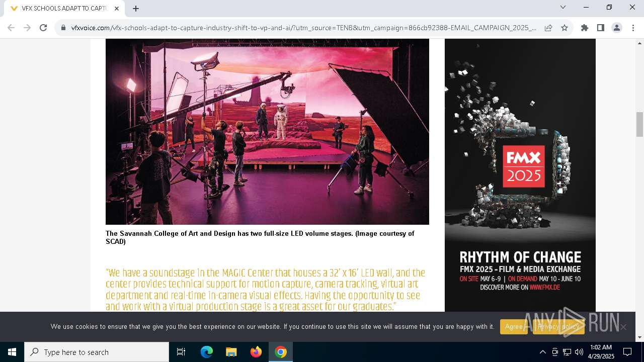Image resolution: width=644 pixels, height=362 pixels.
Task: Click the taskbar search box
Action: click(97, 352)
